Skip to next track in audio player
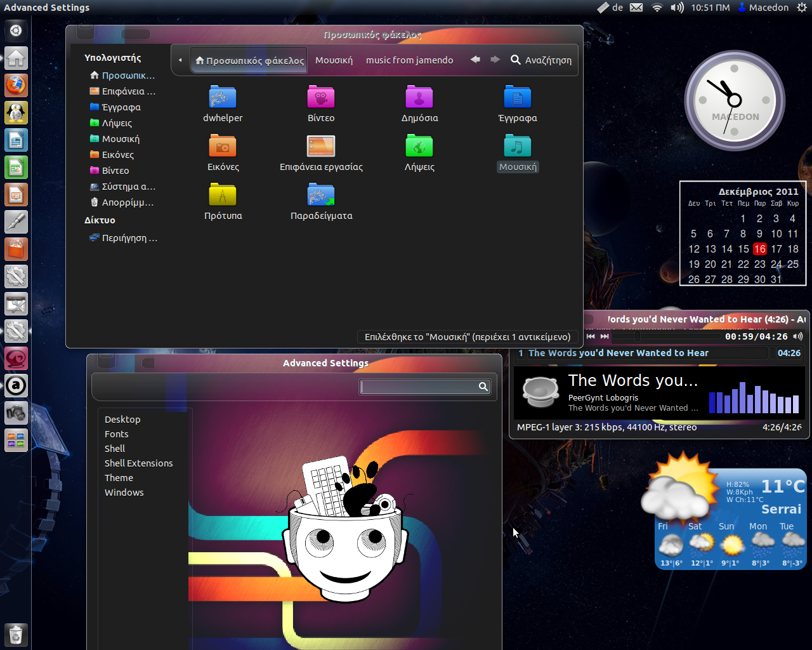This screenshot has height=650, width=812. (x=605, y=336)
